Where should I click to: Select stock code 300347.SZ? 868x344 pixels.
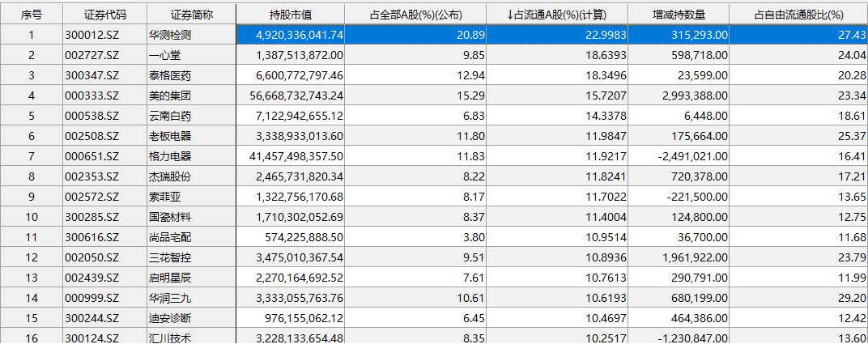click(106, 75)
